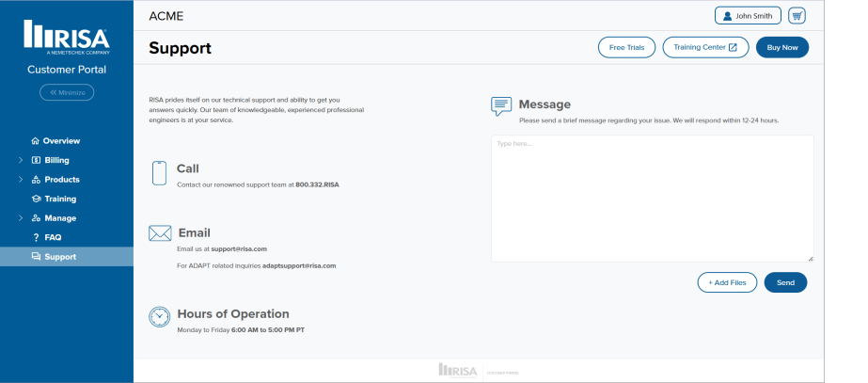Click the 800.332.RISA phone number
The image size is (868, 383).
click(317, 184)
